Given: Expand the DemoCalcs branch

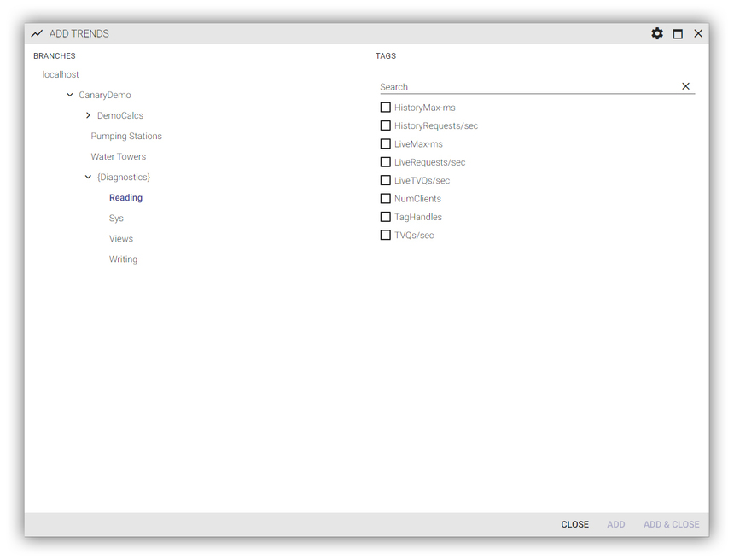Looking at the screenshot, I should [88, 115].
